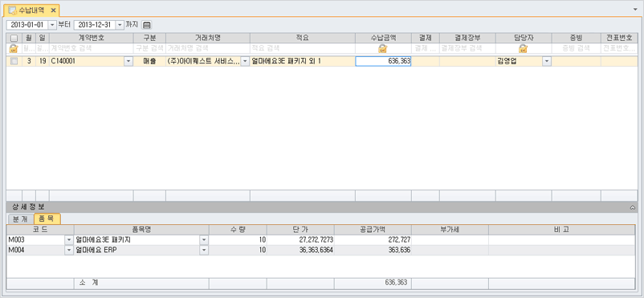
Task: Click the 수납내역 tab icon
Action: tap(13, 10)
